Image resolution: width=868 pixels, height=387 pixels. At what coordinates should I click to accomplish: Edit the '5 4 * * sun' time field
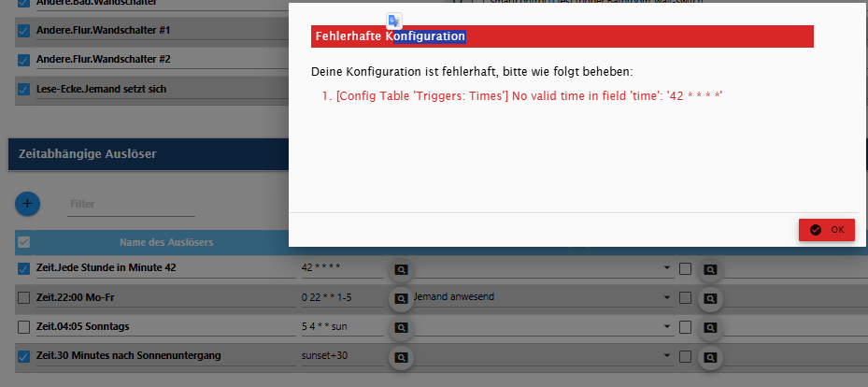[x=342, y=326]
